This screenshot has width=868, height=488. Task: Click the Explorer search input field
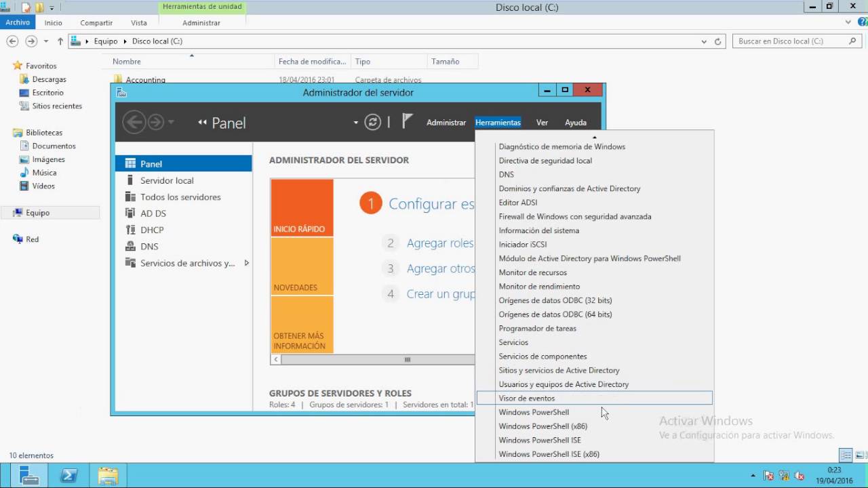[x=790, y=41]
